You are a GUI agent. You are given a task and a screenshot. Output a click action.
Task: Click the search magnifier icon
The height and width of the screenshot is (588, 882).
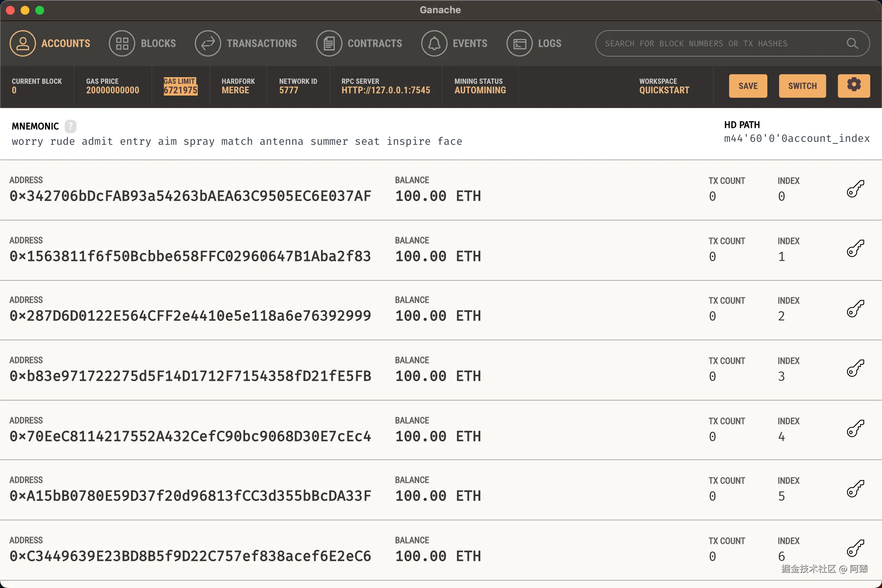[852, 43]
